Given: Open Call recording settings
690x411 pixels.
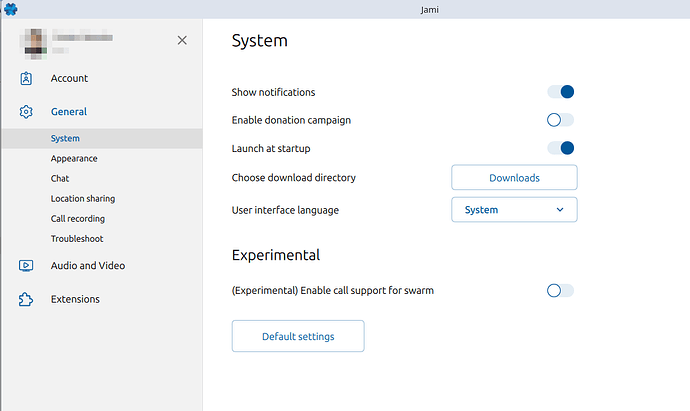Looking at the screenshot, I should [78, 218].
